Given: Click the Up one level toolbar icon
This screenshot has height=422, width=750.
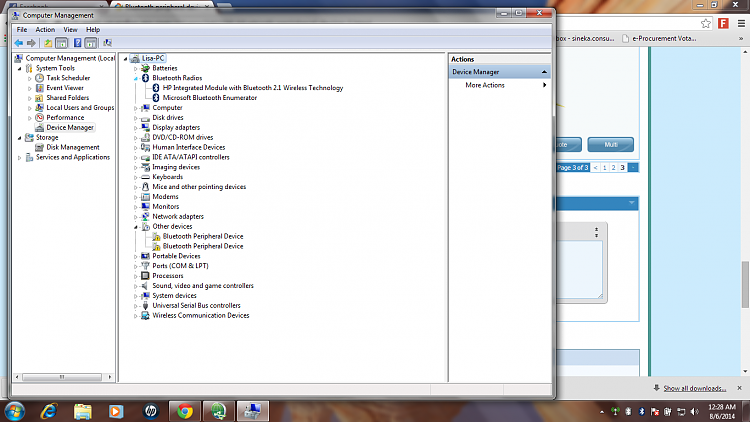Looking at the screenshot, I should (x=48, y=43).
